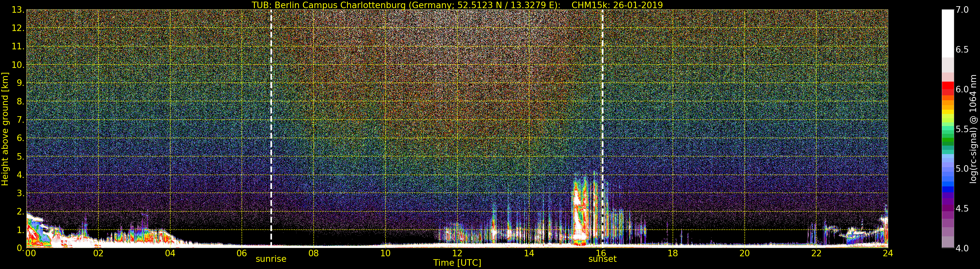Image resolution: width=980 pixels, height=269 pixels.
Task: Click the time axis tick label '02'
Action: 98,253
